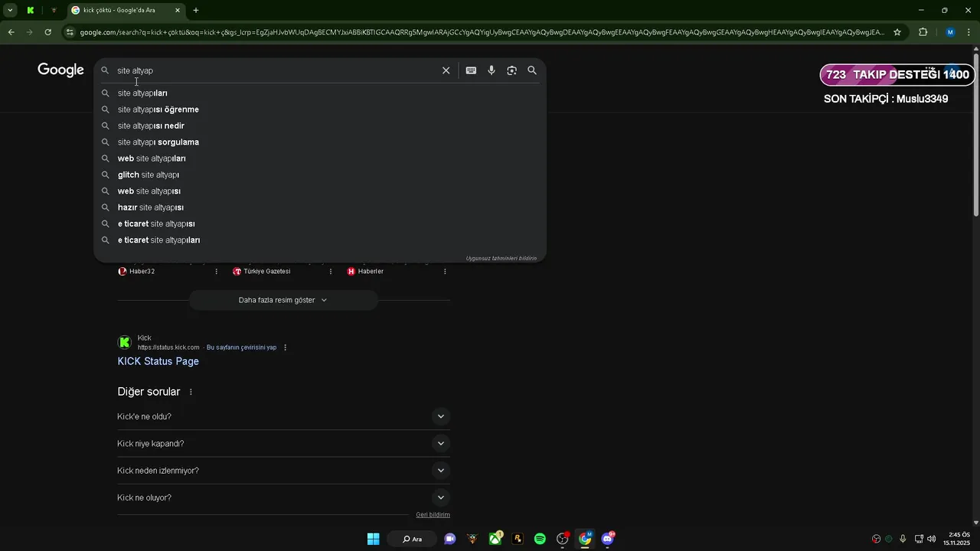Image resolution: width=980 pixels, height=551 pixels.
Task: Switch to the second pinned tab
Action: 54,10
